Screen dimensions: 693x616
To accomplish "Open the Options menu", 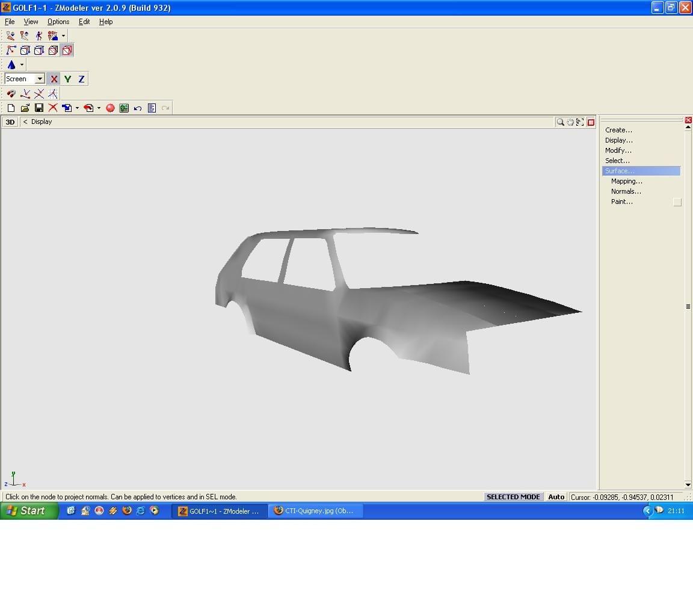I will click(x=58, y=22).
